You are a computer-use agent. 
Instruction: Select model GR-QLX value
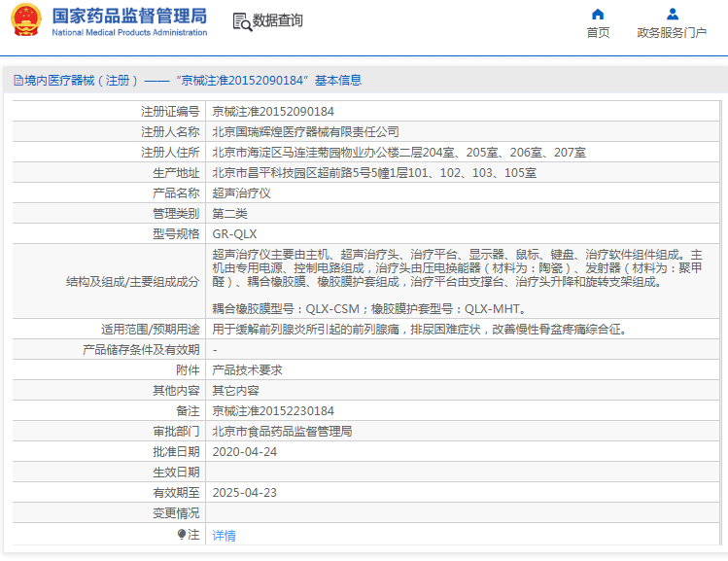(234, 234)
